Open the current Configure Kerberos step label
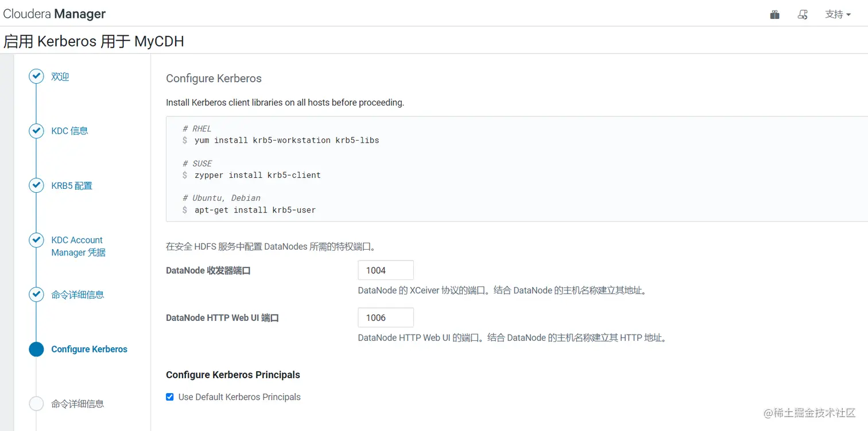Image resolution: width=868 pixels, height=431 pixels. [x=89, y=349]
